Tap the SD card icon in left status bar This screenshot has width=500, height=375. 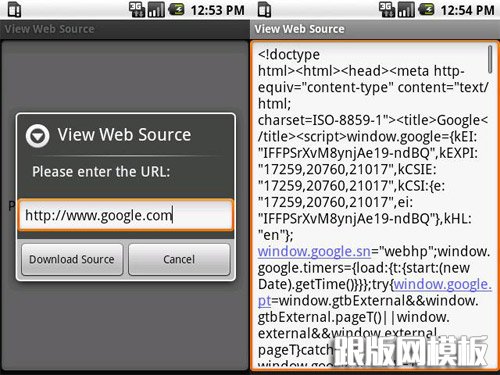click(14, 10)
